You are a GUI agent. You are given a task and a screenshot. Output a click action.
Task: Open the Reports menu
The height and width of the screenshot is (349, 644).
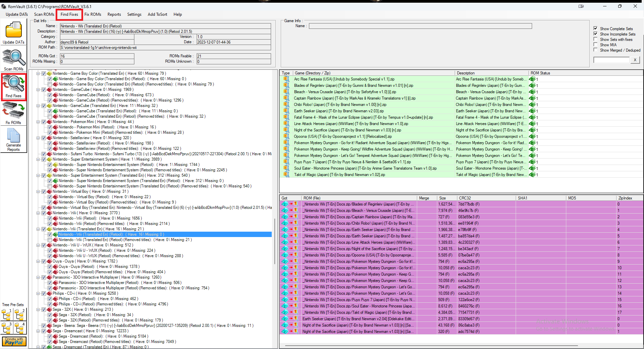114,14
